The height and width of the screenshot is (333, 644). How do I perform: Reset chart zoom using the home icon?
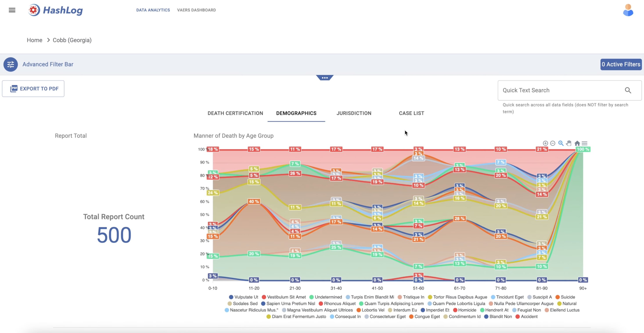tap(577, 143)
